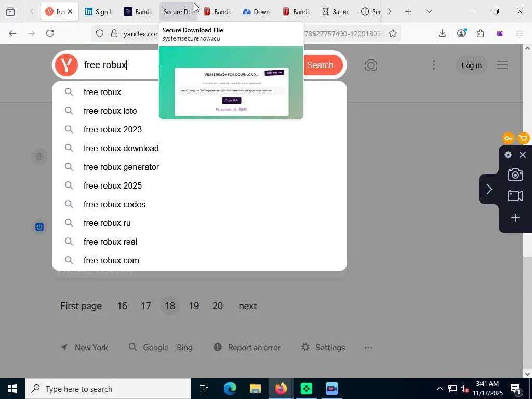Show site security padlock info

click(x=114, y=33)
